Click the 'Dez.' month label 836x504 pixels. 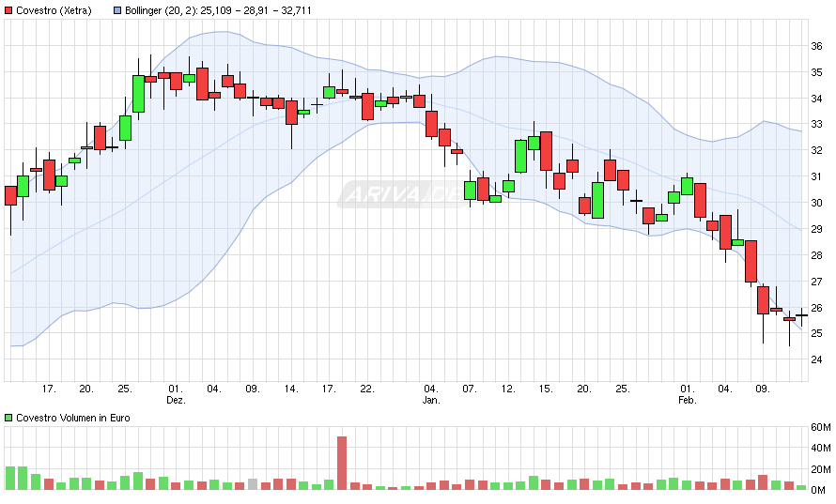176,400
